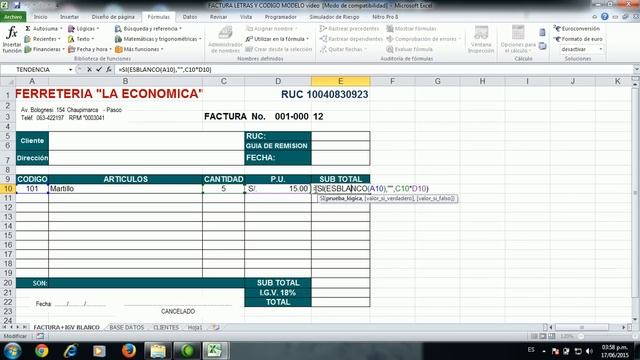
Task: Open the Más funciones dropdown
Action: [x=139, y=49]
